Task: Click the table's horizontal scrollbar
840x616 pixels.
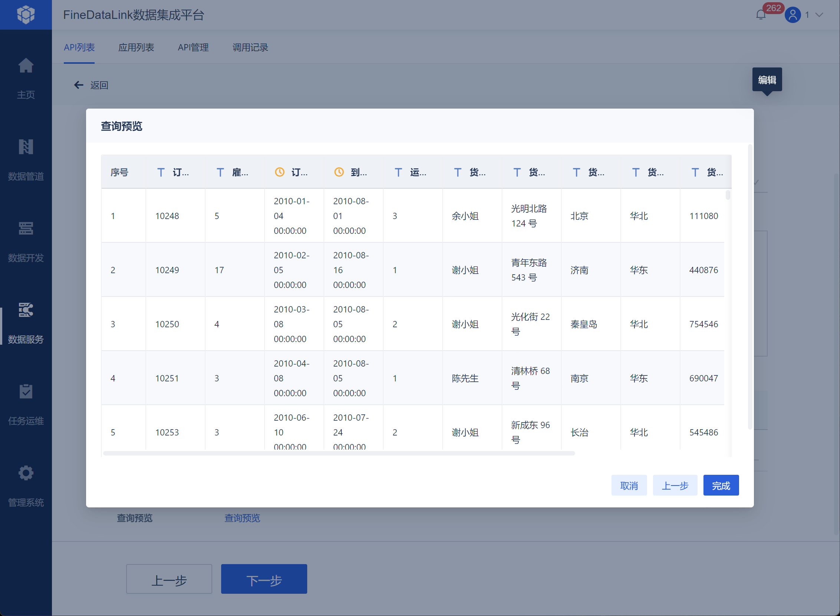Action: click(x=338, y=453)
